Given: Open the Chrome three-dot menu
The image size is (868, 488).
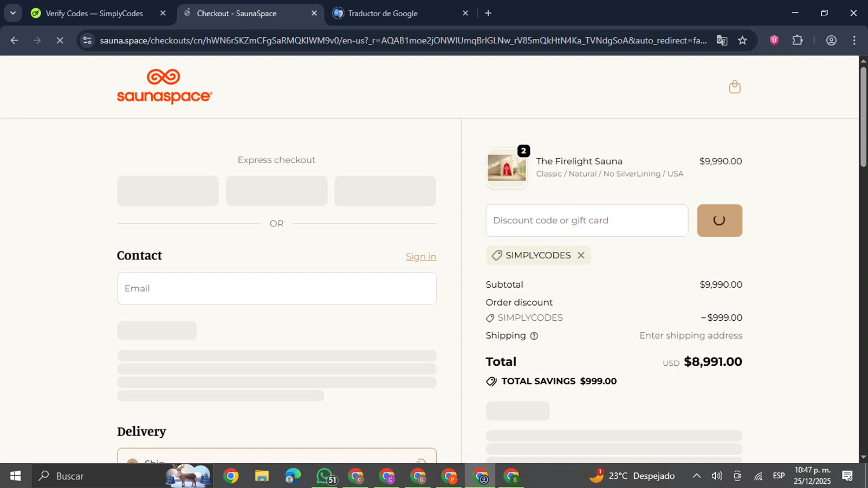Looking at the screenshot, I should tap(854, 41).
